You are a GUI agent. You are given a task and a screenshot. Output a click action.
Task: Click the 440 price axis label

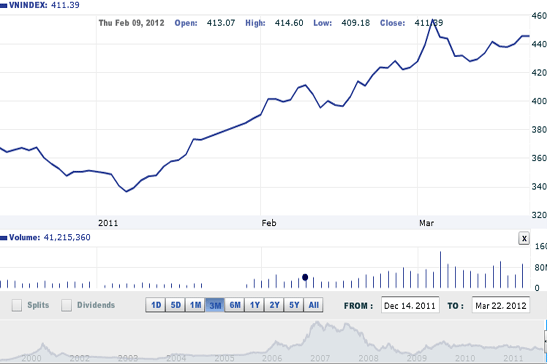pos(539,44)
